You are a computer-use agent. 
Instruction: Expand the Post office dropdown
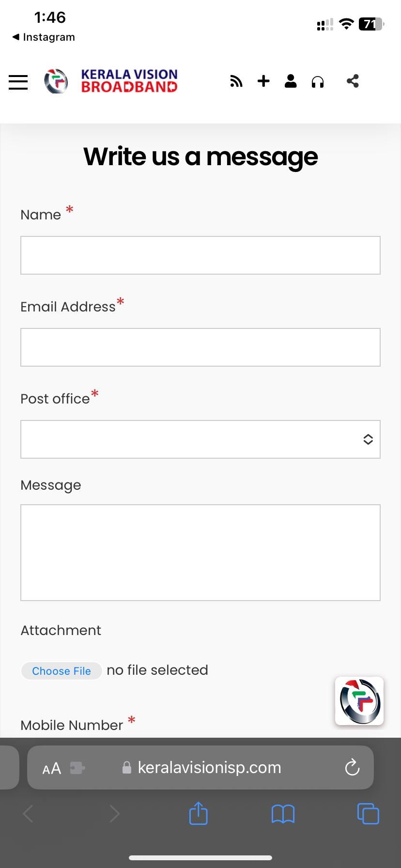coord(200,439)
